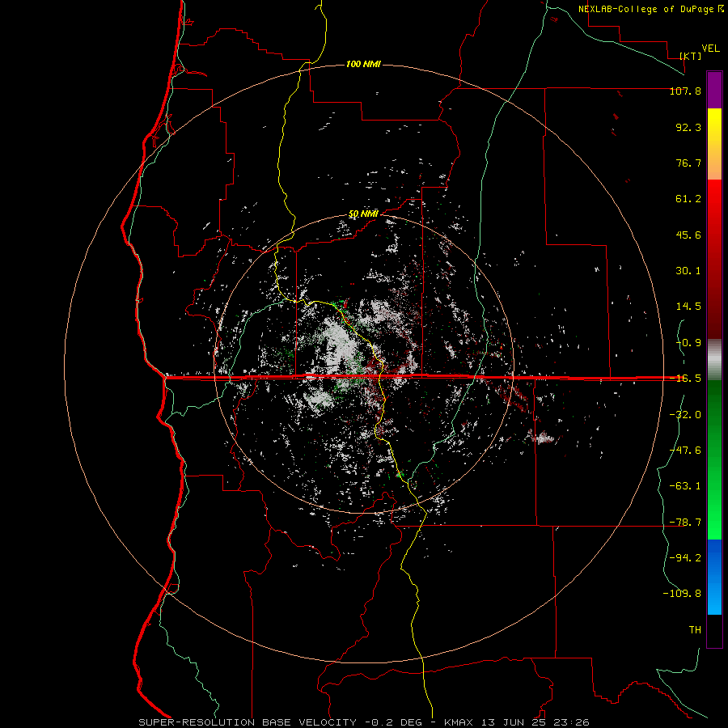Click the -0.9 scale value

click(x=688, y=343)
